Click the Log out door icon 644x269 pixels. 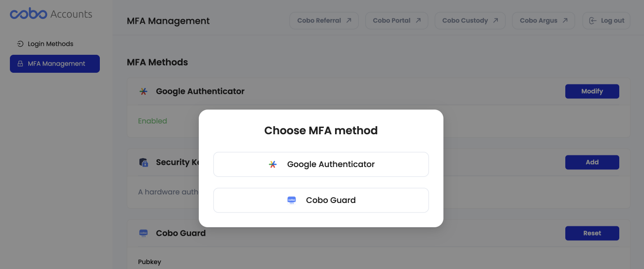(593, 21)
